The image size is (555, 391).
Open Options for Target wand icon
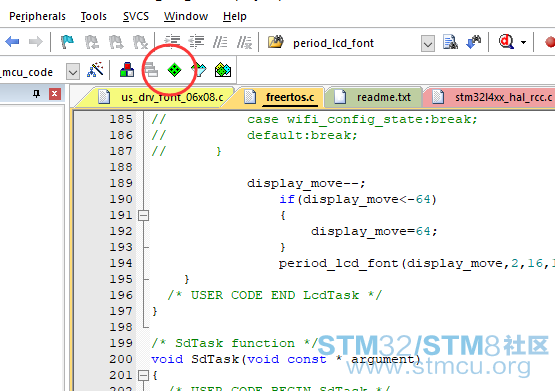tap(96, 70)
